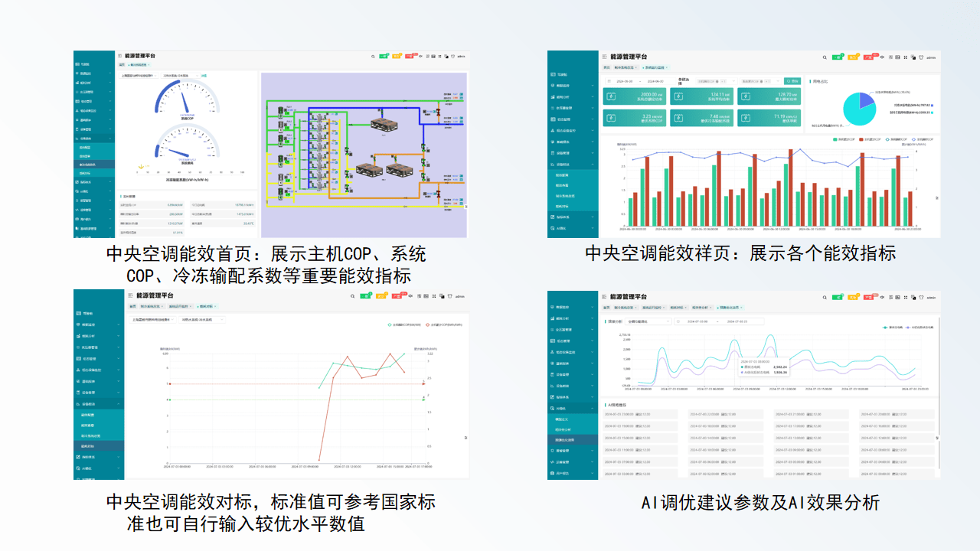
Task: Open the green alarm badge in the homepage screenshot
Action: pos(384,56)
